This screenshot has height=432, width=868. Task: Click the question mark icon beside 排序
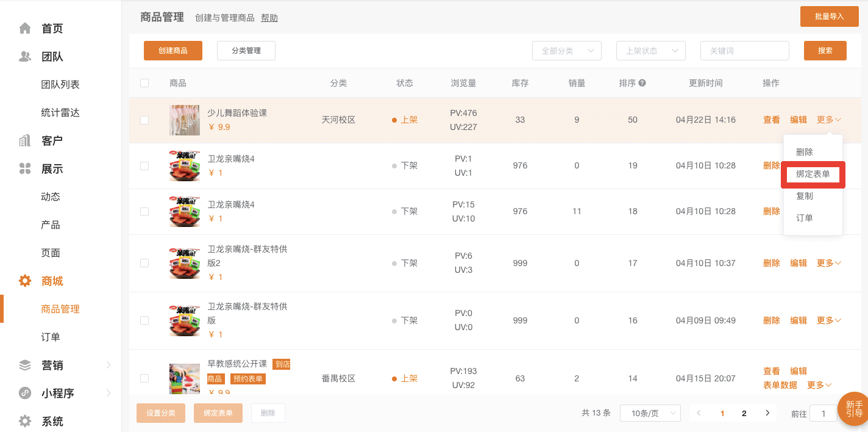coord(642,83)
